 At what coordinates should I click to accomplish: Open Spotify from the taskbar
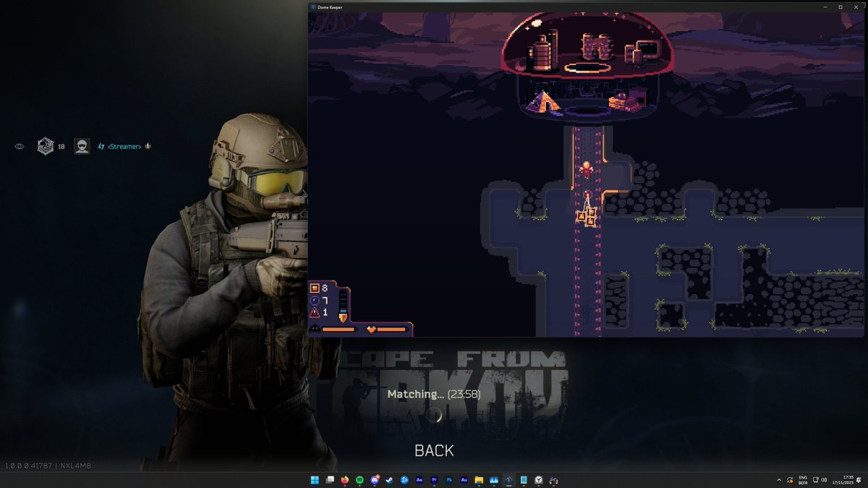coord(359,480)
